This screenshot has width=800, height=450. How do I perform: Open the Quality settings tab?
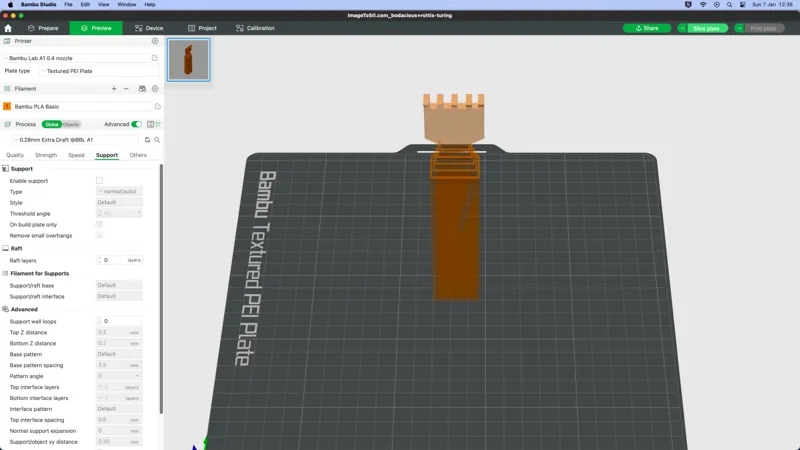(x=15, y=155)
